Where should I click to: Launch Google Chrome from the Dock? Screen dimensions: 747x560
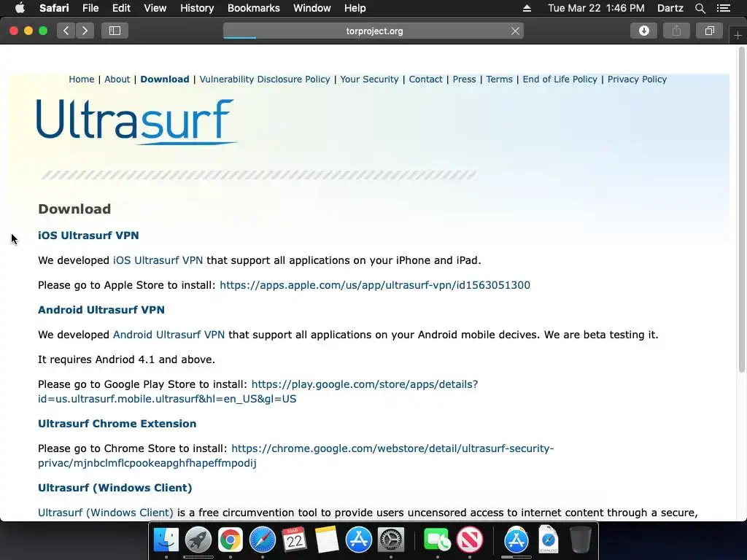point(230,540)
